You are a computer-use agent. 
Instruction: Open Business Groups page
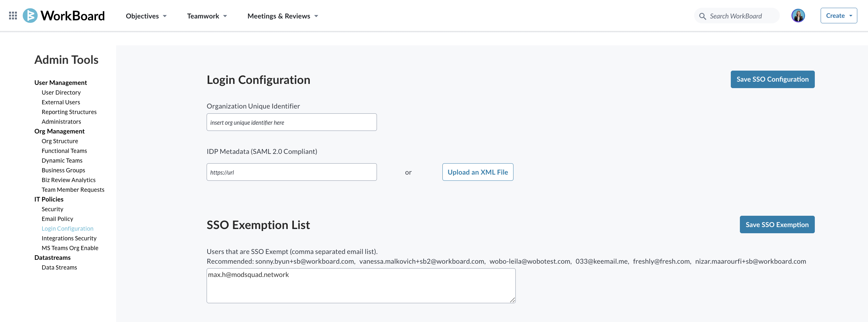[63, 170]
